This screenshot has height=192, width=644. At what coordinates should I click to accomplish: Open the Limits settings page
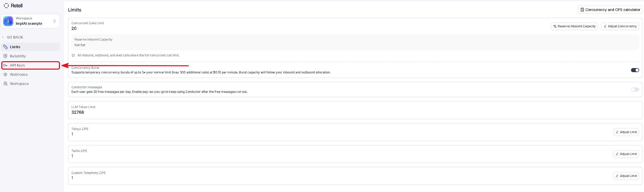(31, 47)
